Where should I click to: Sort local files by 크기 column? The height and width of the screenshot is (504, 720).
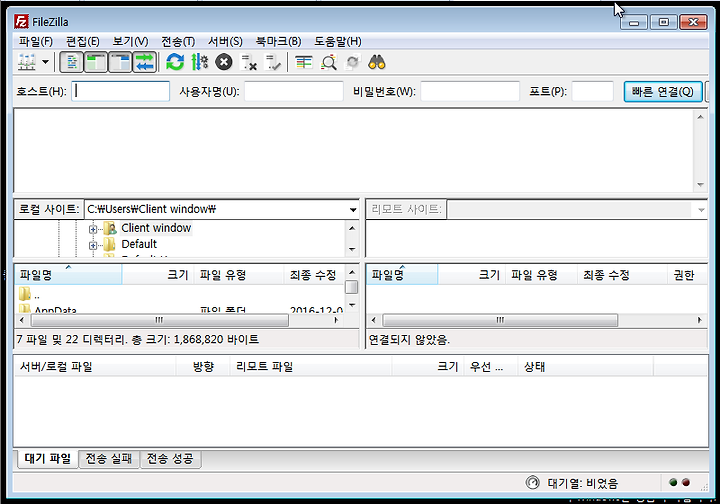click(x=158, y=275)
